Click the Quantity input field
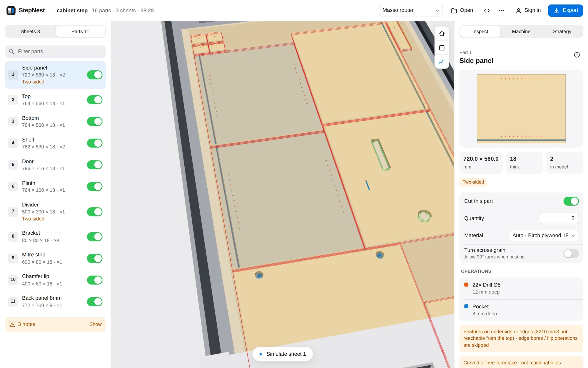 559,218
